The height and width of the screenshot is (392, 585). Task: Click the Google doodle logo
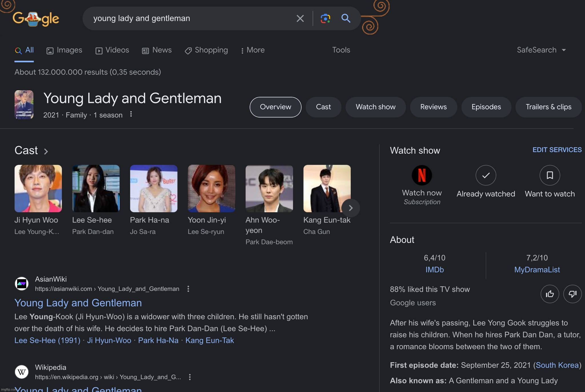point(36,19)
